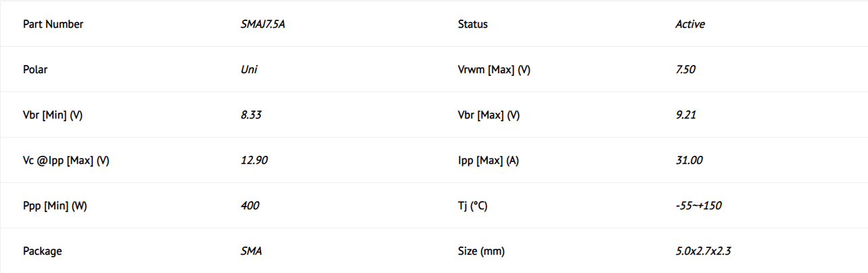Click the Ipp [Max] (A) label
Image resolution: width=868 pixels, height=273 pixels.
[488, 161]
